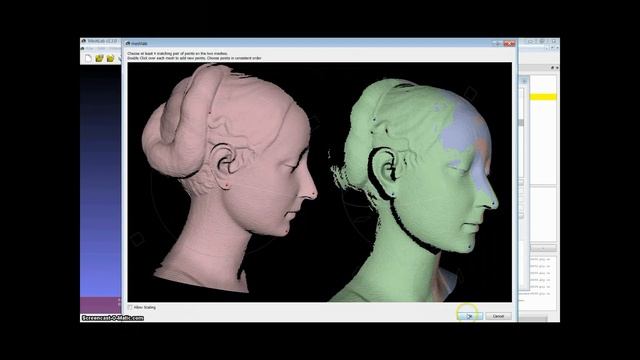The height and width of the screenshot is (360, 640).
Task: Click the first yellow Open folder icon in MeshLab toolbar
Action: coord(99,59)
